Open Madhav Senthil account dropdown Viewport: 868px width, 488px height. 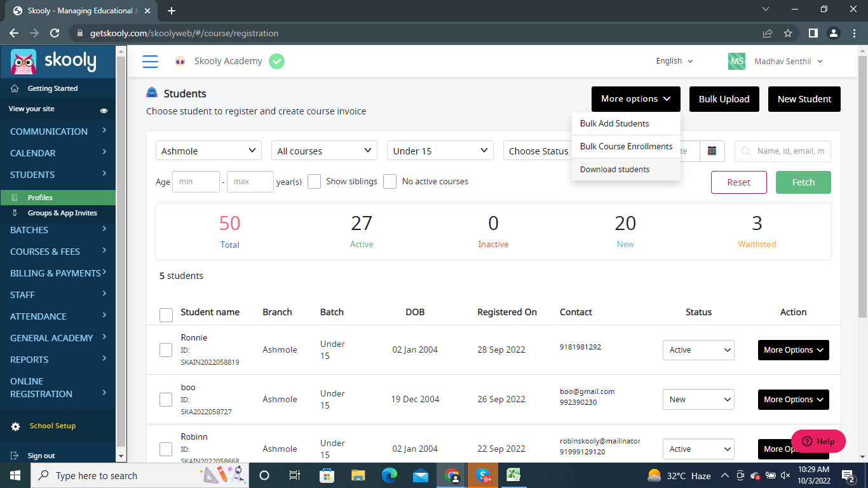789,61
